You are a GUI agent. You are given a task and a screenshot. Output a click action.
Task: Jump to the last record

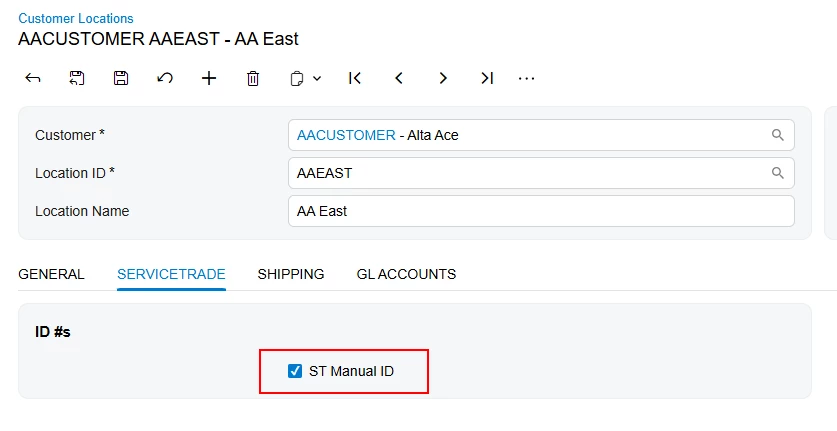tap(487, 78)
